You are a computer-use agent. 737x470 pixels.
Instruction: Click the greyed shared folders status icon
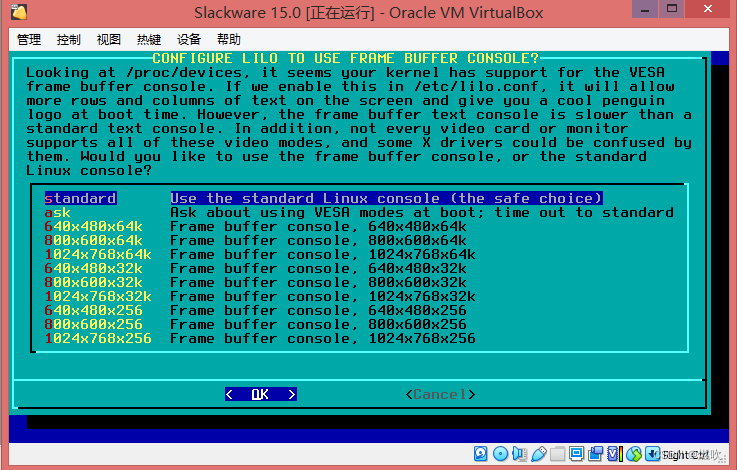pyautogui.click(x=557, y=454)
